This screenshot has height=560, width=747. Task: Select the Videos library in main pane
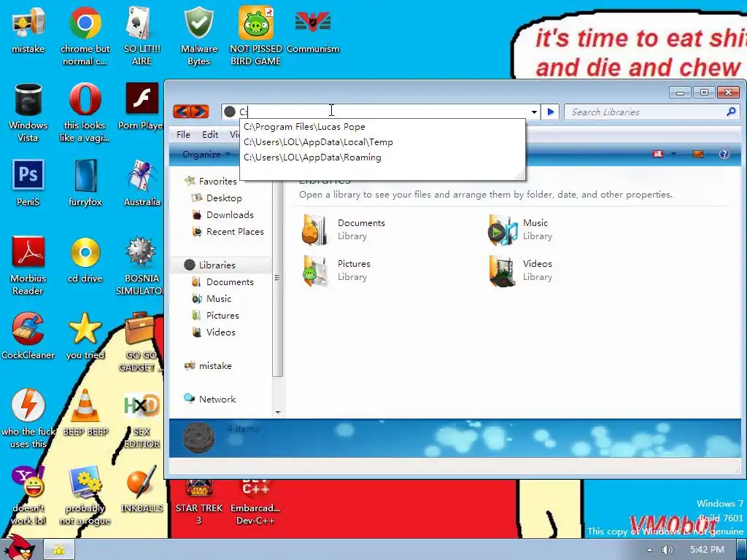click(519, 271)
